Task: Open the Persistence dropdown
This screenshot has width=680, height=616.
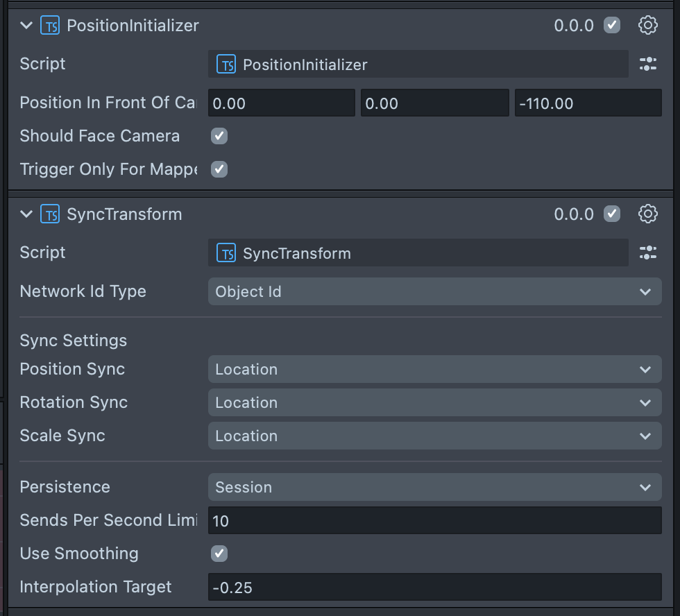Action: pos(434,487)
